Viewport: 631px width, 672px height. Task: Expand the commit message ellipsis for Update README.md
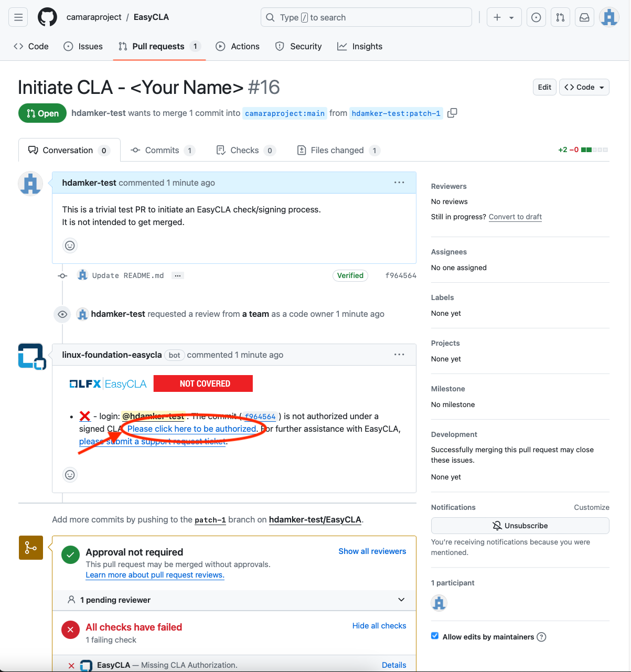click(x=178, y=275)
